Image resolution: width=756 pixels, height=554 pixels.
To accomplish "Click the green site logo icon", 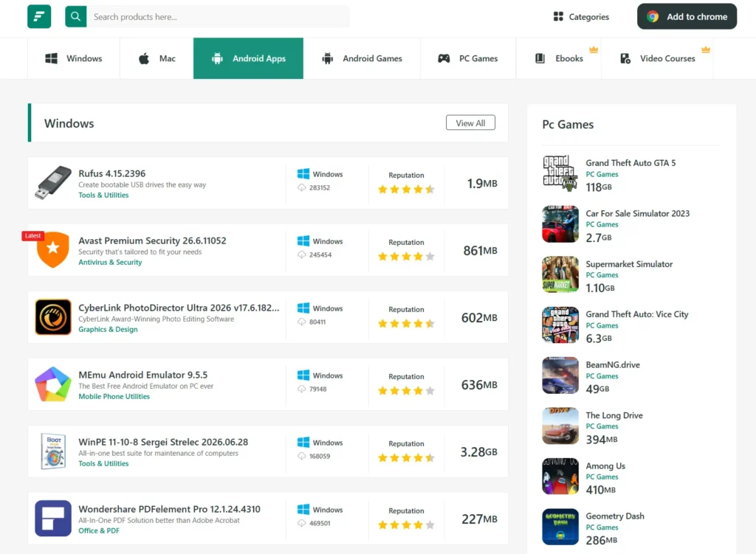I will pyautogui.click(x=39, y=16).
